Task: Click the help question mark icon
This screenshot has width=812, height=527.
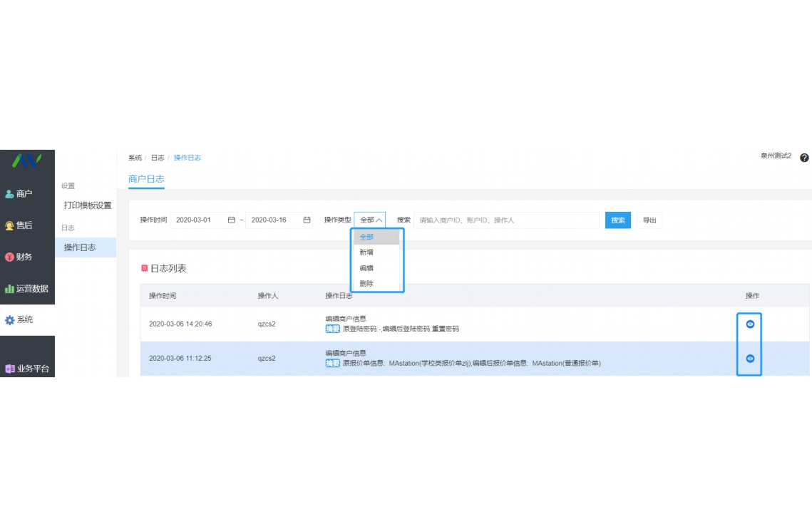Action: pos(804,158)
